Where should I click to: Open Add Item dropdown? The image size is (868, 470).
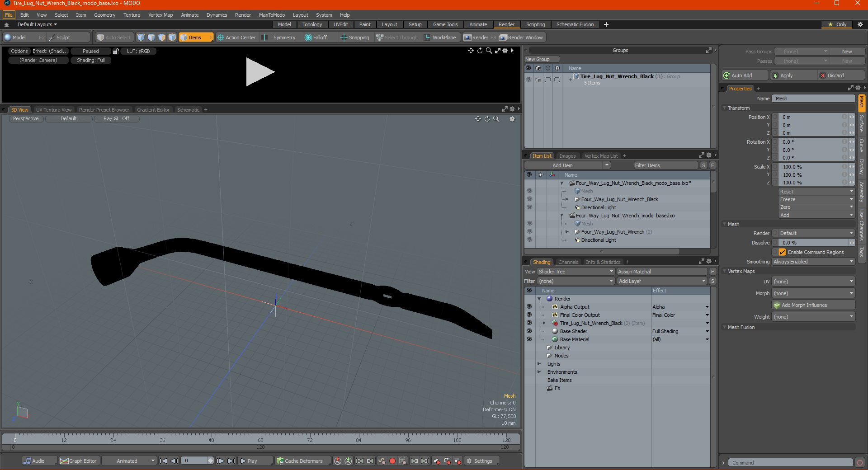[x=567, y=165]
